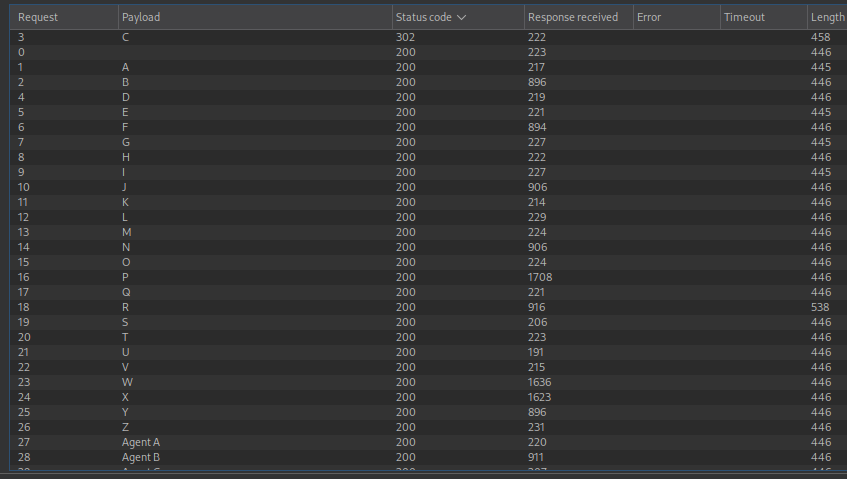The image size is (847, 479).
Task: Choose the row with payload Agent A
Action: click(250, 442)
